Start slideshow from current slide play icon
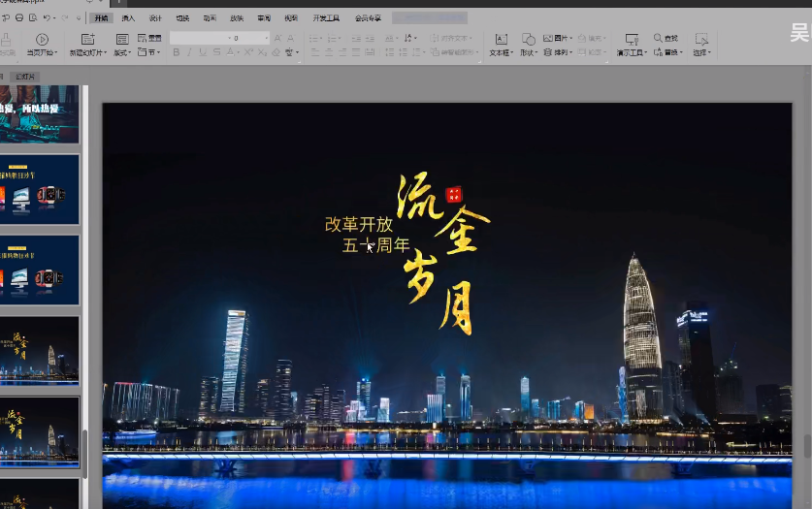Image resolution: width=812 pixels, height=509 pixels. pos(42,40)
